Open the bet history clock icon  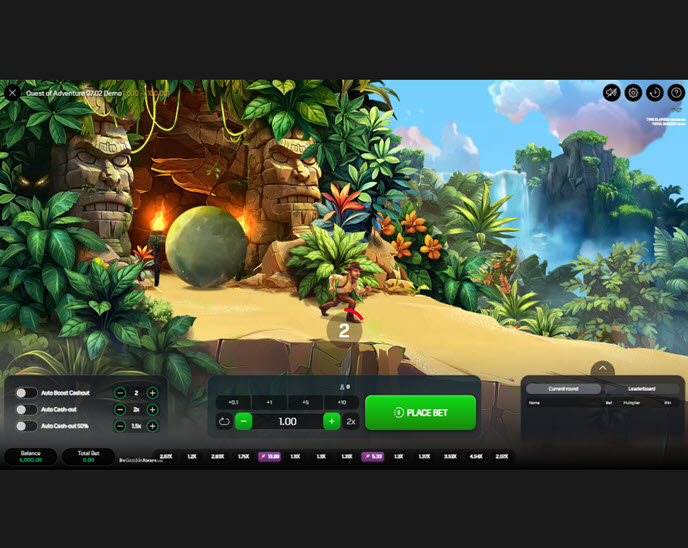(x=655, y=92)
